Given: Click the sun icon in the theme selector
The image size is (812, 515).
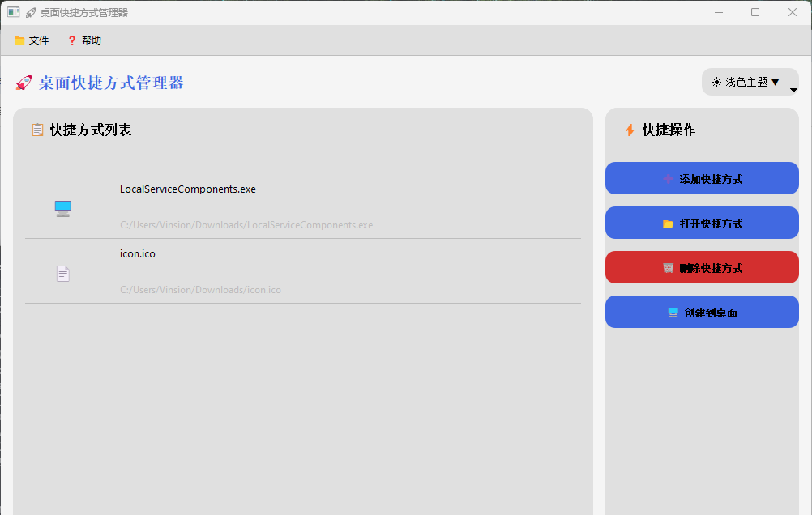Looking at the screenshot, I should [x=716, y=83].
